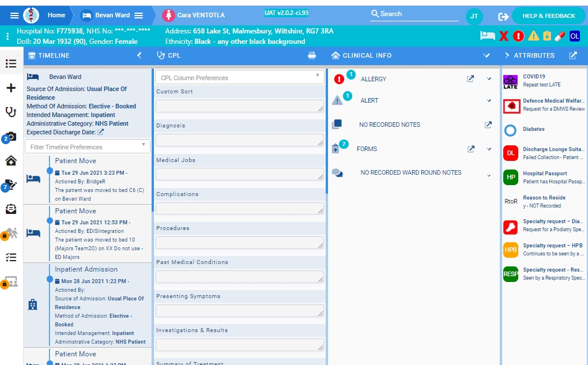The image size is (588, 365).
Task: Click the Inpatient Admission timeline entry
Action: 88,304
